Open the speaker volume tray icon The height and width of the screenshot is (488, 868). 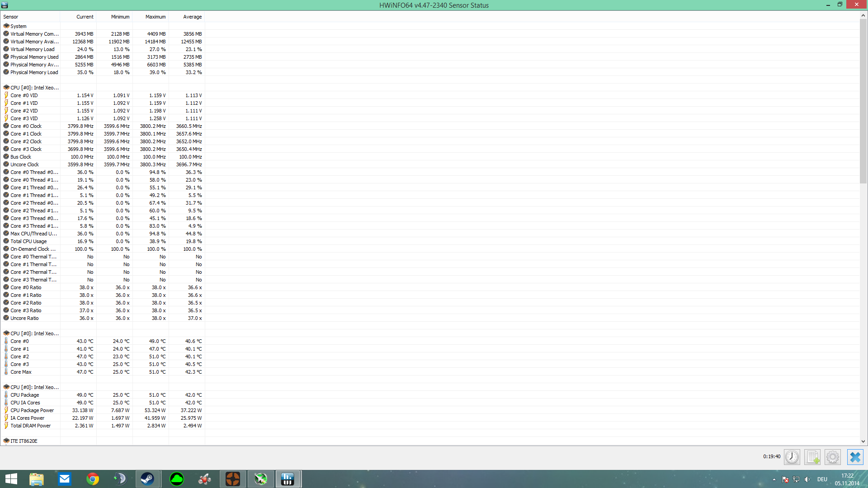[x=807, y=479]
